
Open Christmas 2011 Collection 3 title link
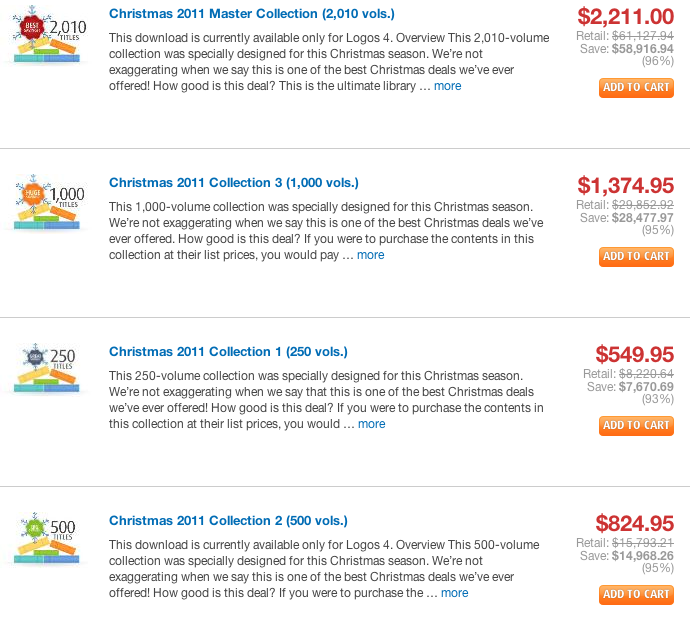233,183
